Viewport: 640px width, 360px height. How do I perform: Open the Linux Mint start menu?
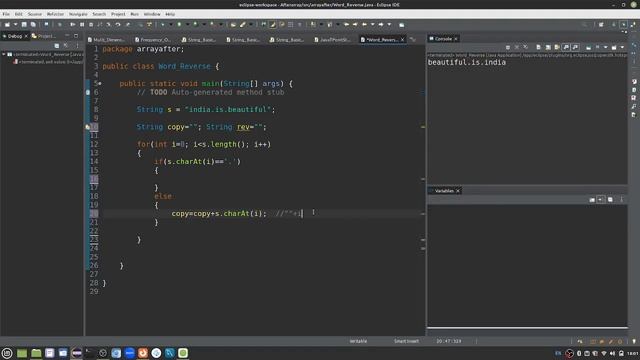click(7, 353)
